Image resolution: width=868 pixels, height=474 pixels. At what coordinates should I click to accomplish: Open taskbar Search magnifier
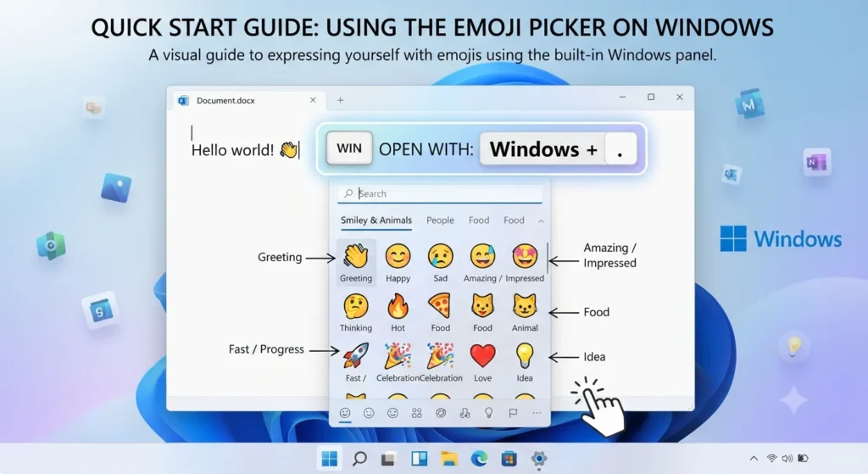pyautogui.click(x=359, y=459)
